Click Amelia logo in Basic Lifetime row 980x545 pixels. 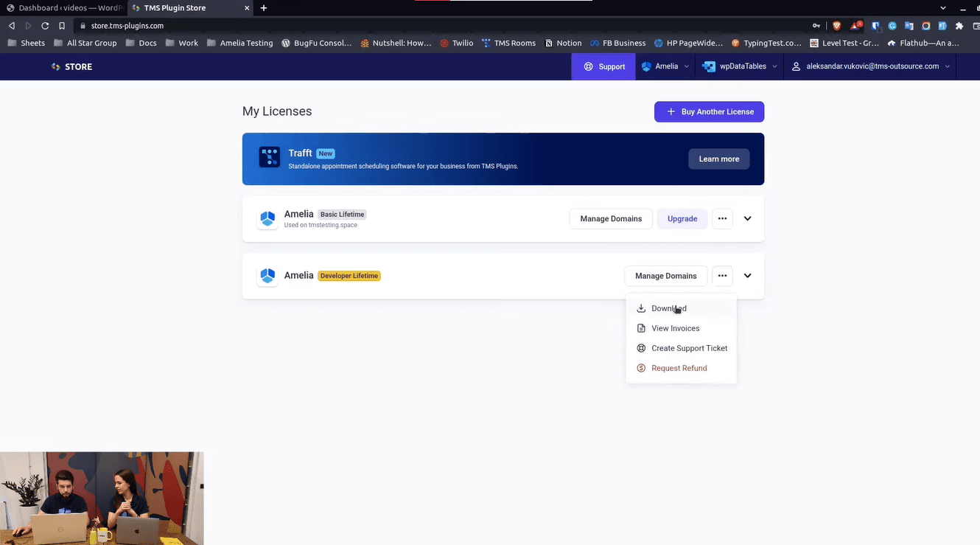(x=267, y=219)
